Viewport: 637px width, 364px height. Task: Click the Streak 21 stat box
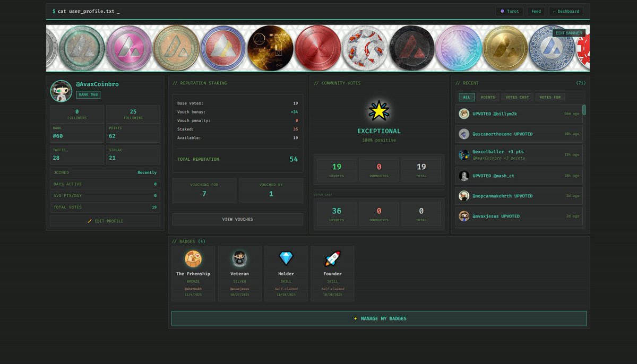click(133, 155)
